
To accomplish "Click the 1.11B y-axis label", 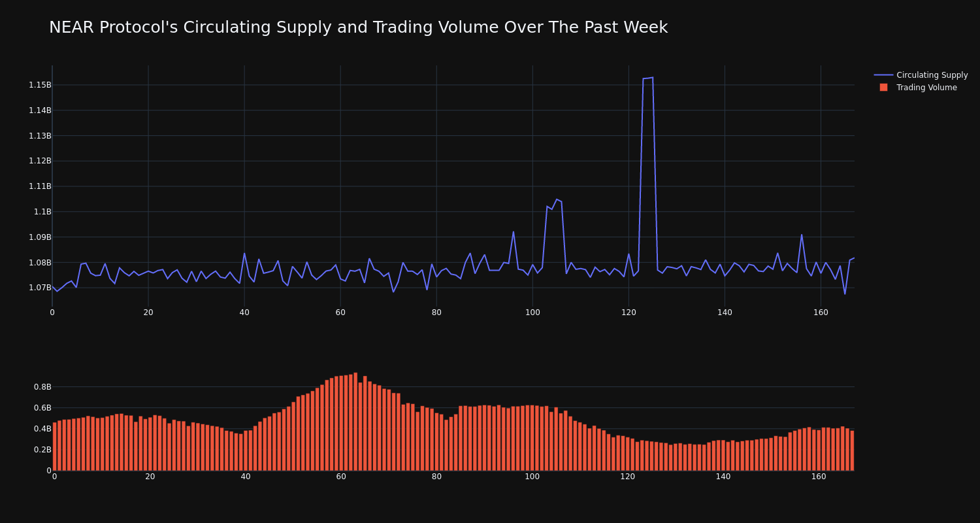I will tap(40, 186).
